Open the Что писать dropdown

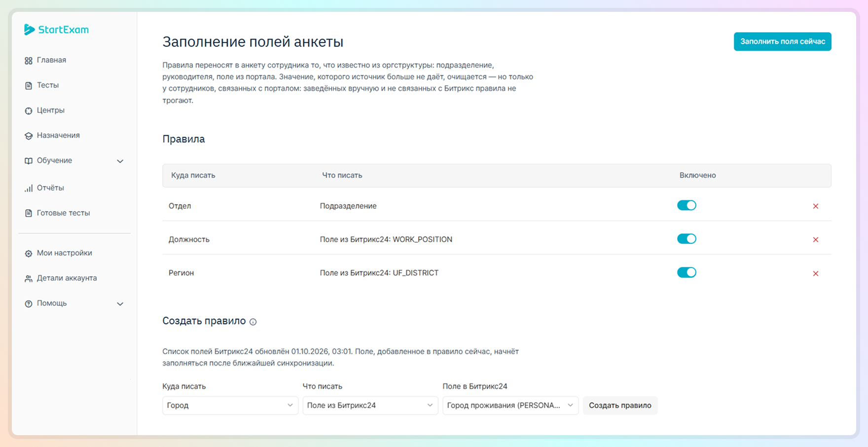(370, 406)
